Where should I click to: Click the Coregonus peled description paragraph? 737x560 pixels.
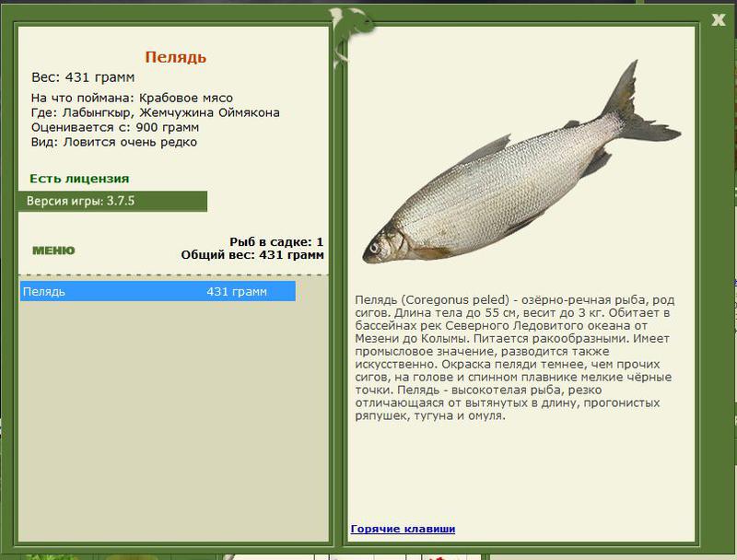pyautogui.click(x=515, y=357)
